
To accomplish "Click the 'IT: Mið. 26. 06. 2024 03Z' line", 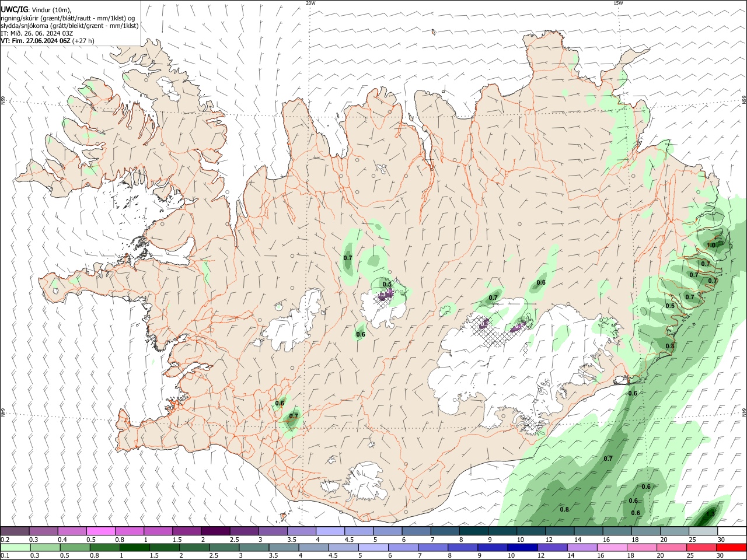I will point(37,33).
